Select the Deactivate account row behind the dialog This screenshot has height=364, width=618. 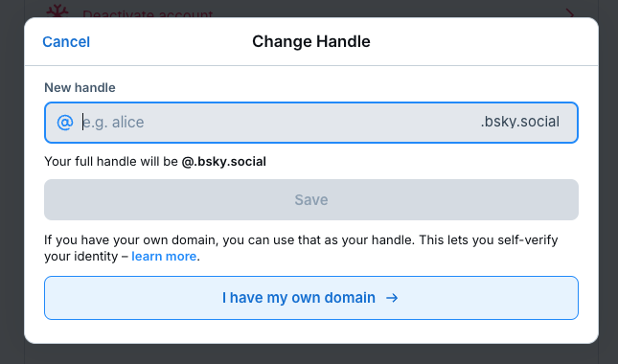click(x=311, y=11)
